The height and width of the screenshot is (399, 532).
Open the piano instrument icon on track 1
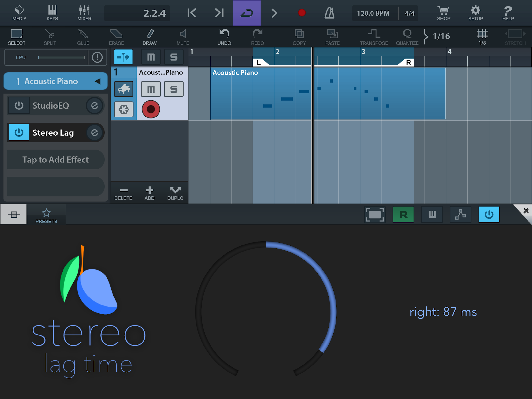[x=123, y=89]
